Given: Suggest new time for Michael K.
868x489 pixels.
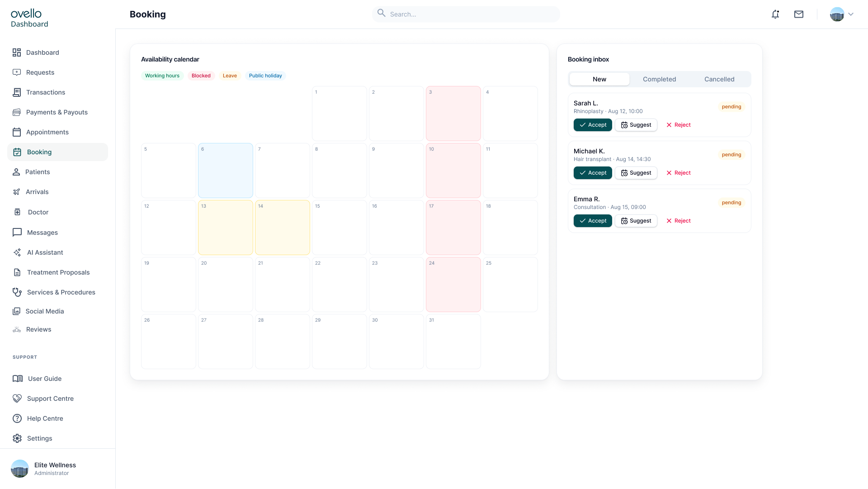Looking at the screenshot, I should pyautogui.click(x=636, y=173).
